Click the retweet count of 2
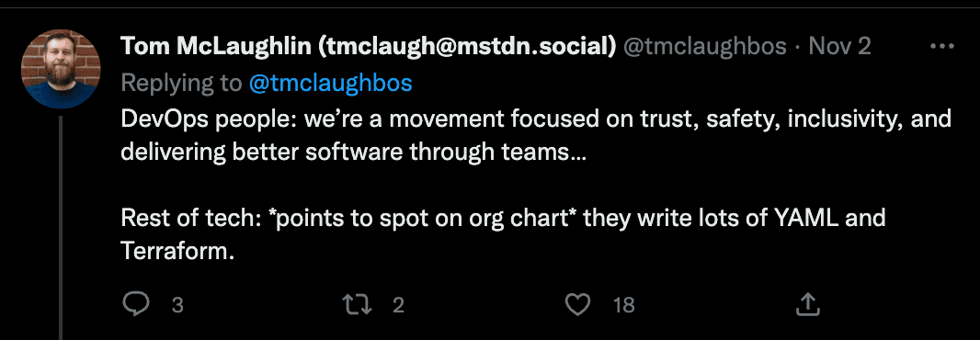The width and height of the screenshot is (980, 340). pos(398,305)
